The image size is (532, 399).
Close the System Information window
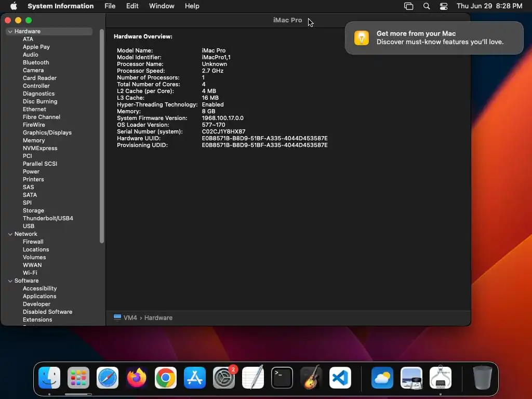(8, 20)
